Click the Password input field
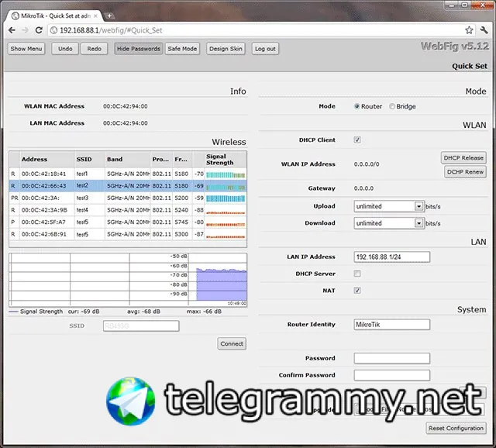This screenshot has width=496, height=448. click(x=392, y=358)
